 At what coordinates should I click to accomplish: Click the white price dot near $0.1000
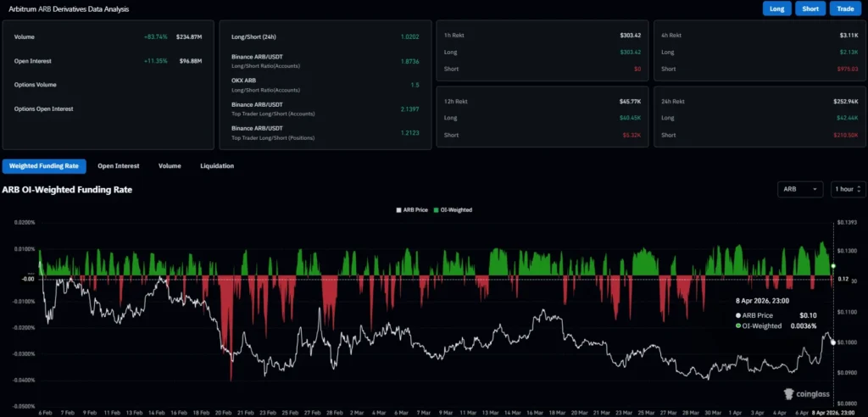click(832, 342)
